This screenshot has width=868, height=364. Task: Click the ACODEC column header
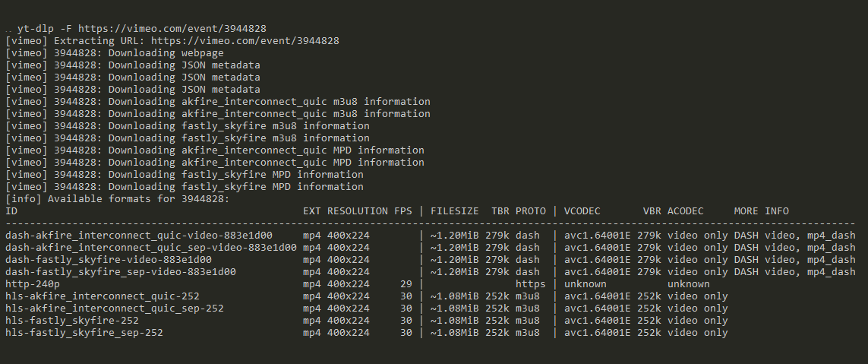pyautogui.click(x=685, y=210)
